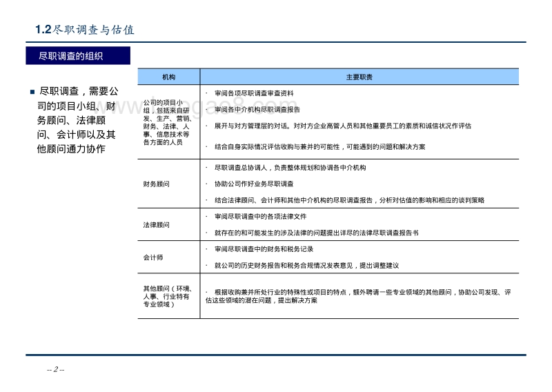This screenshot has width=552, height=392.
Task: Click the '法律顾问' row label
Action: 157,225
